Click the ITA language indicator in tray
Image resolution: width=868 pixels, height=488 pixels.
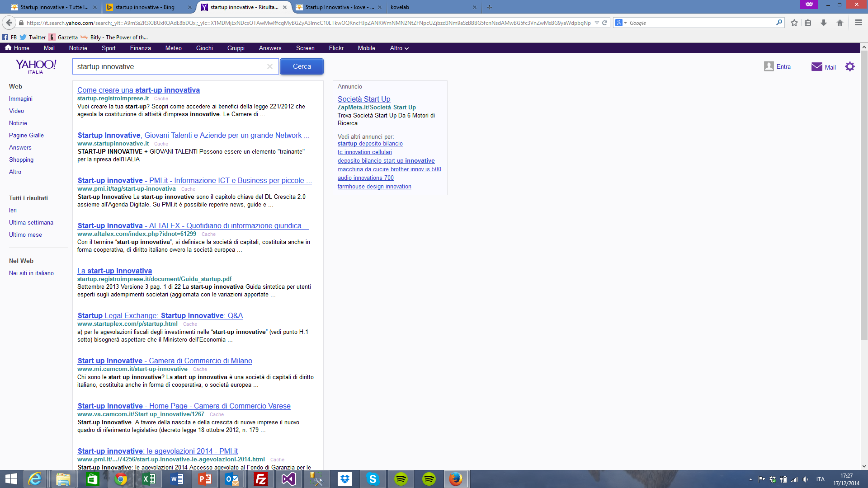[x=820, y=479]
